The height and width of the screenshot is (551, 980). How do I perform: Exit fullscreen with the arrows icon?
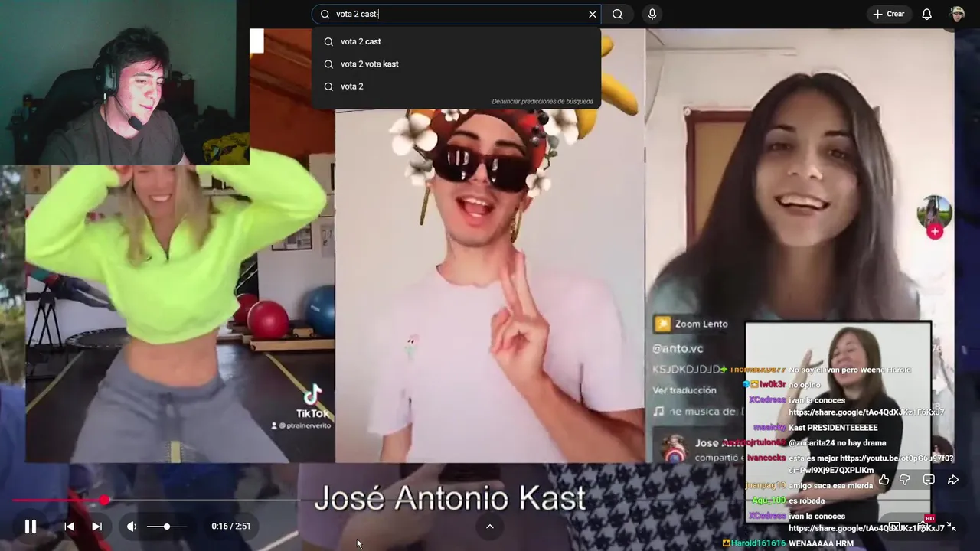[x=952, y=527]
